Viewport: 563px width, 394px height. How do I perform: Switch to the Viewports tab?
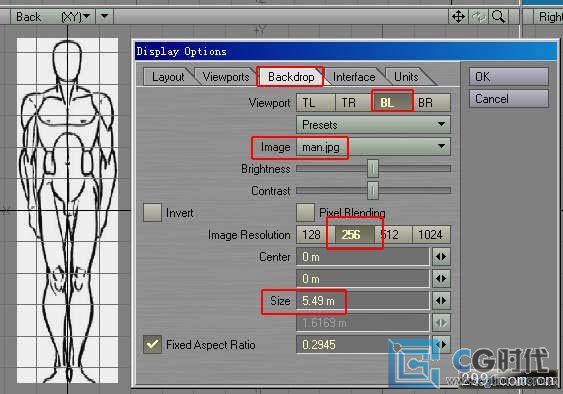pyautogui.click(x=225, y=77)
